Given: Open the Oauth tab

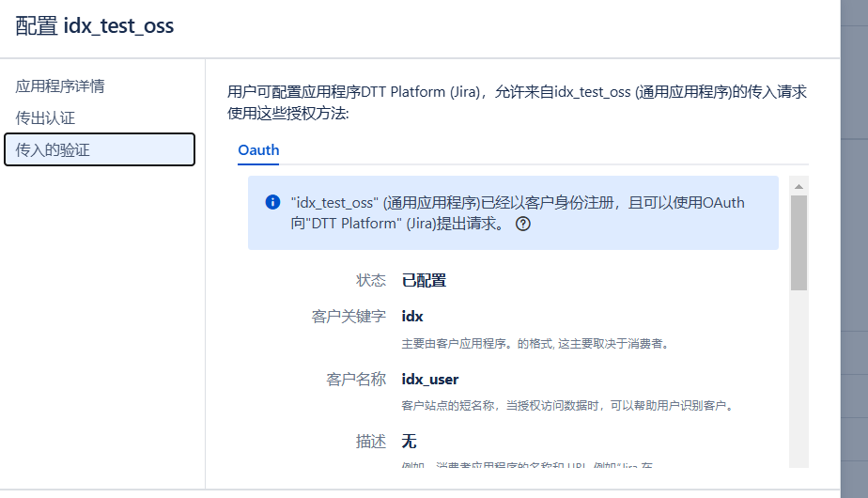Looking at the screenshot, I should 258,150.
